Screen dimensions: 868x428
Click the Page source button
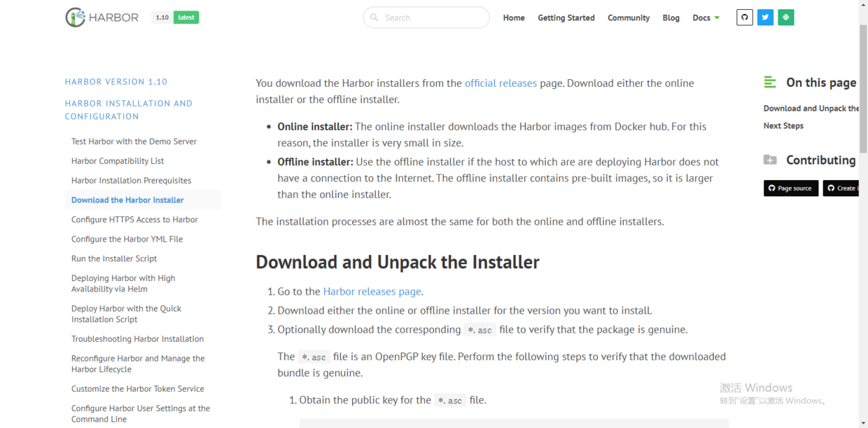(791, 188)
